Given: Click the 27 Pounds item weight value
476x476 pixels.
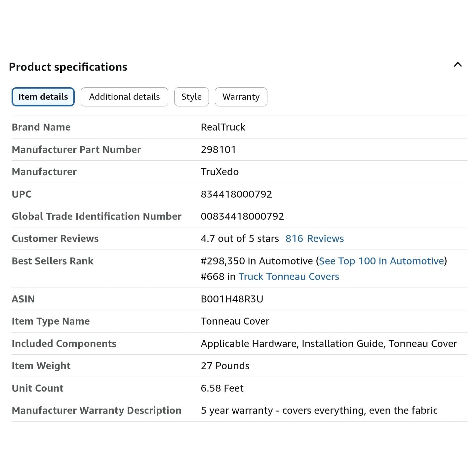Looking at the screenshot, I should tap(225, 366).
